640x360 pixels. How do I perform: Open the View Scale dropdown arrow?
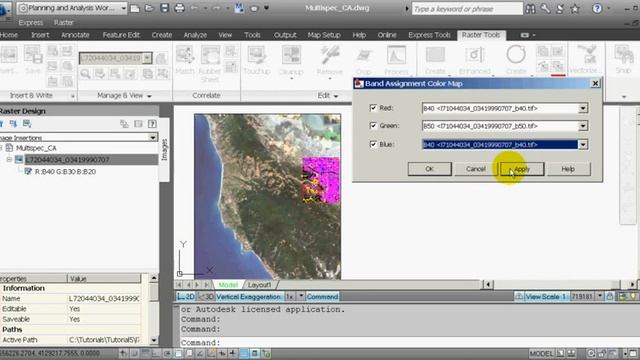tap(600, 296)
